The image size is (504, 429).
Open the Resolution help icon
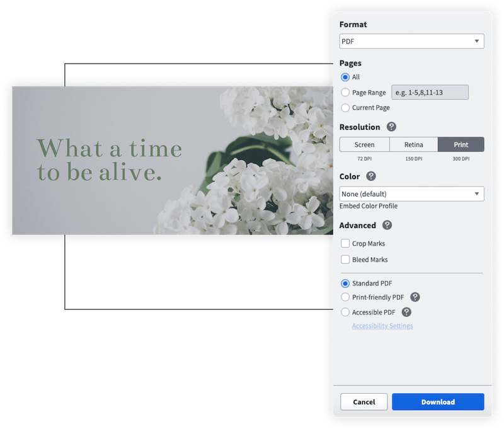(391, 127)
